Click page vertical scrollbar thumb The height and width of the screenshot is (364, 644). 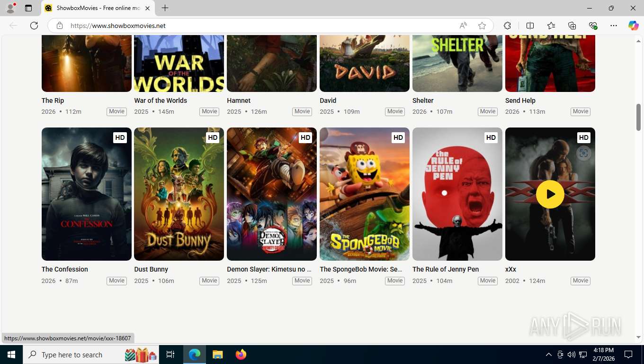click(638, 118)
